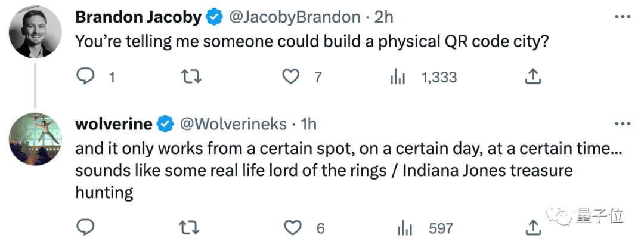Image resolution: width=644 pixels, height=244 pixels.
Task: Reply to Brandon Jacoby's tweet
Action: 87,76
